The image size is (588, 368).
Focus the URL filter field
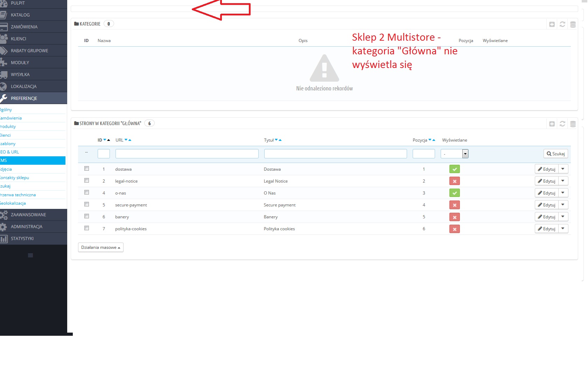pyautogui.click(x=187, y=154)
